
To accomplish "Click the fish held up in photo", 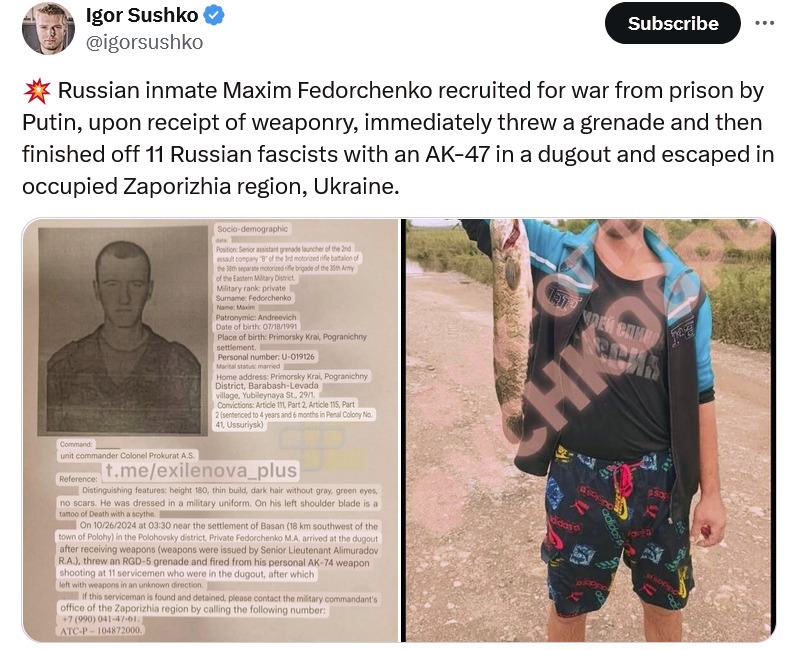I will click(x=509, y=326).
